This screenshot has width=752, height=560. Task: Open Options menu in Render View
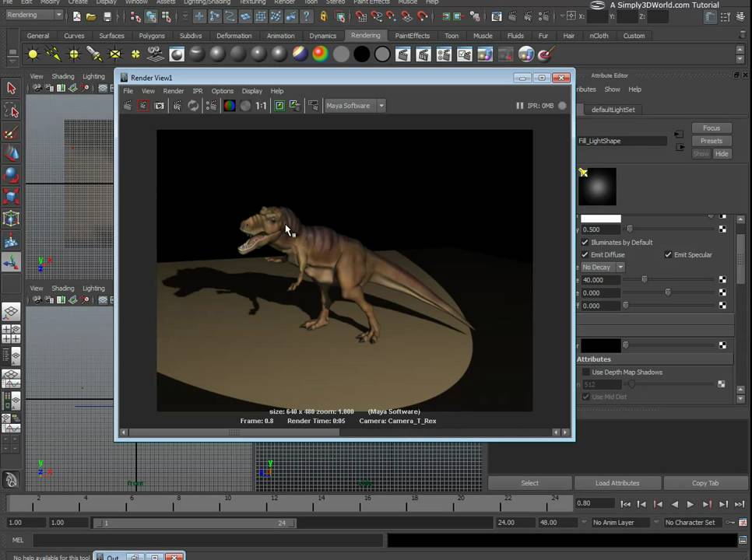click(223, 91)
